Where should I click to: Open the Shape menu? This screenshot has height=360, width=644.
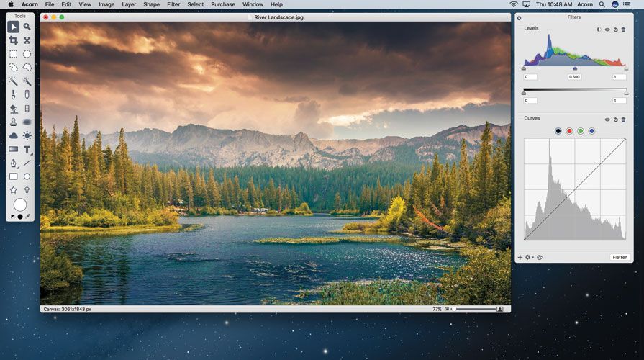151,4
